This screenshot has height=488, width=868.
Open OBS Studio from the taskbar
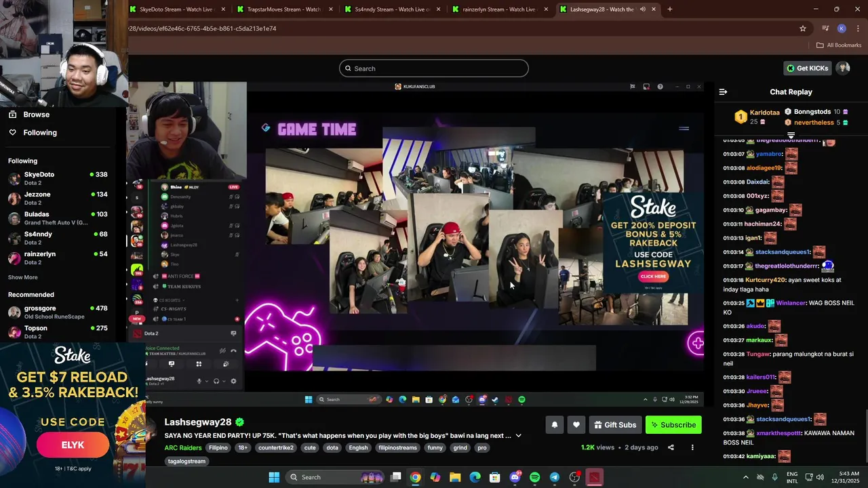pyautogui.click(x=574, y=477)
